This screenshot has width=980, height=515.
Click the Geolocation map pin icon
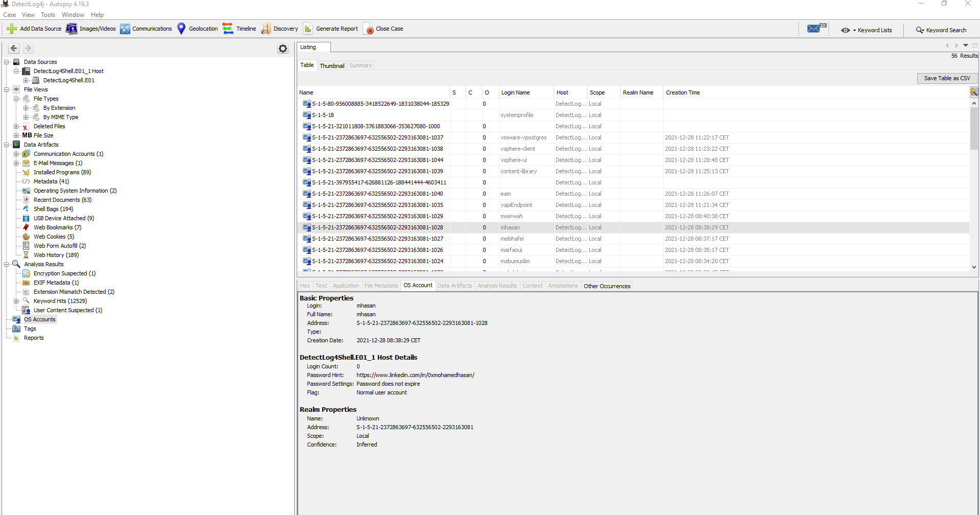coord(181,29)
